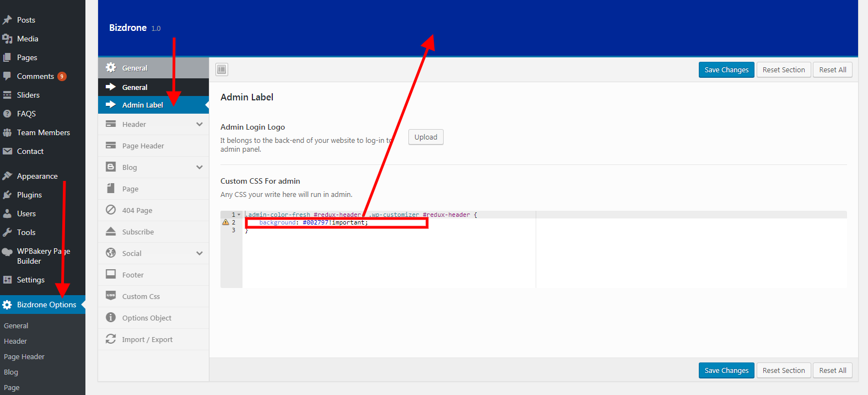Click the Blog section icon
Screen dimensions: 868x395
tap(111, 167)
